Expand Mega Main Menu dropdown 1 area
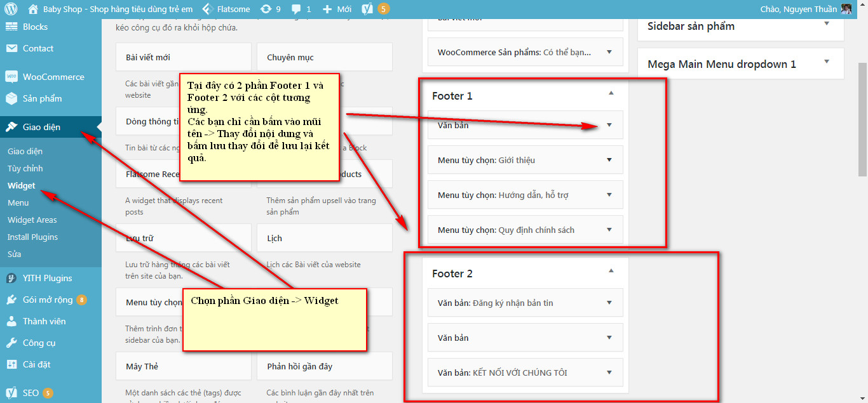 (826, 62)
